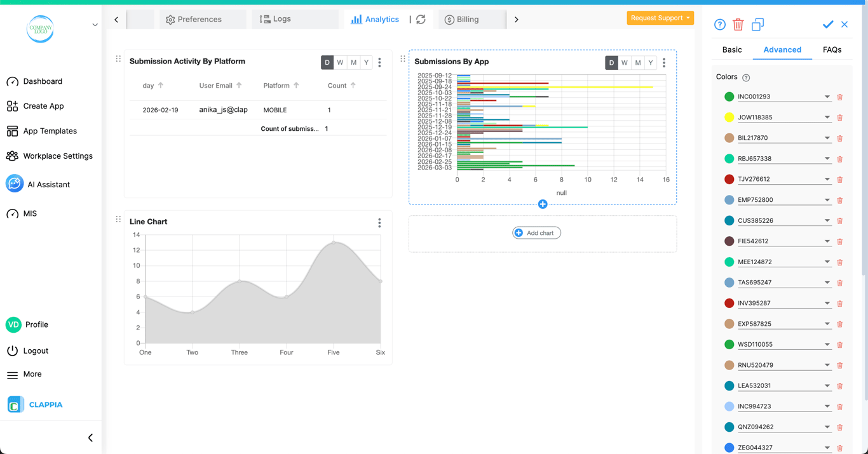Select Y interval on Submissions By App
Screen dimensions: 868x454
(651, 62)
